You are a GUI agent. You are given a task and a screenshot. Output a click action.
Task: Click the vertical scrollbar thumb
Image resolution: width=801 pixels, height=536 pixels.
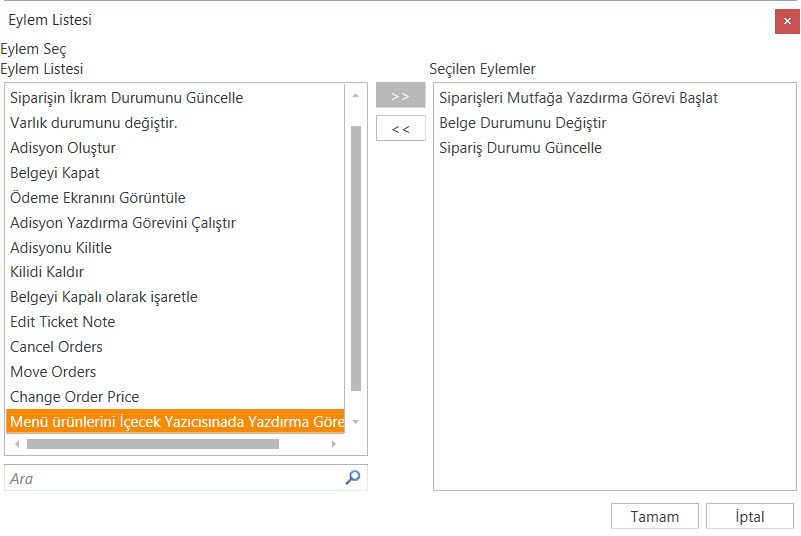pyautogui.click(x=356, y=258)
